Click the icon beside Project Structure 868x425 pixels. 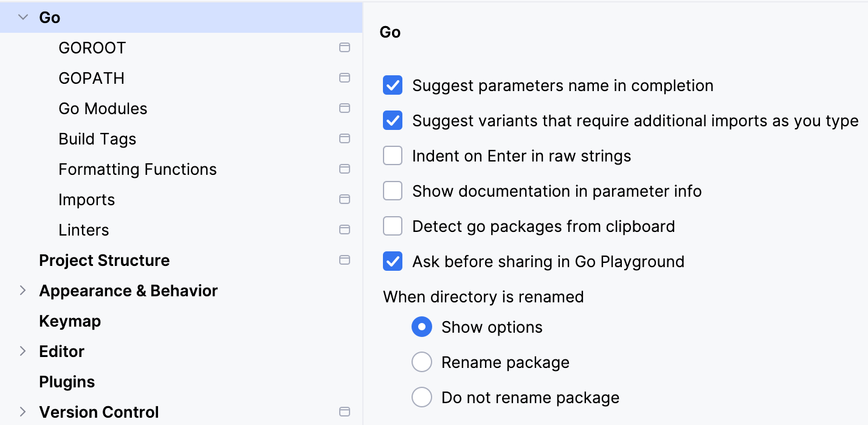[345, 260]
